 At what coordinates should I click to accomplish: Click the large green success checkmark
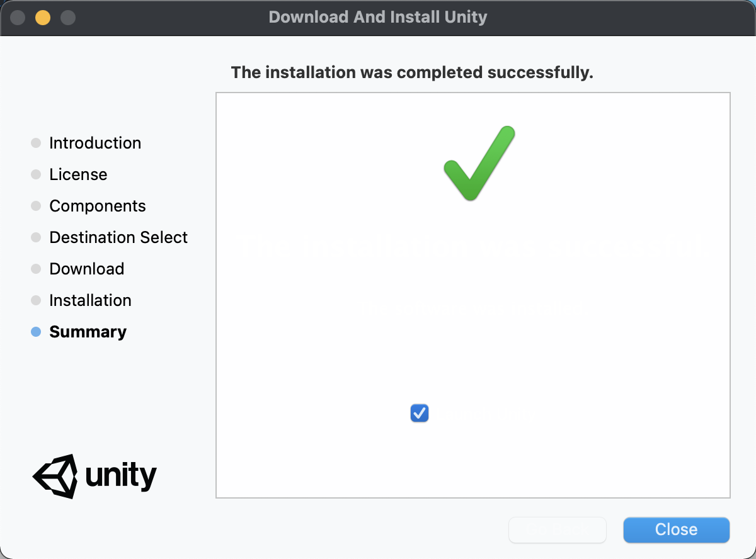pyautogui.click(x=479, y=164)
